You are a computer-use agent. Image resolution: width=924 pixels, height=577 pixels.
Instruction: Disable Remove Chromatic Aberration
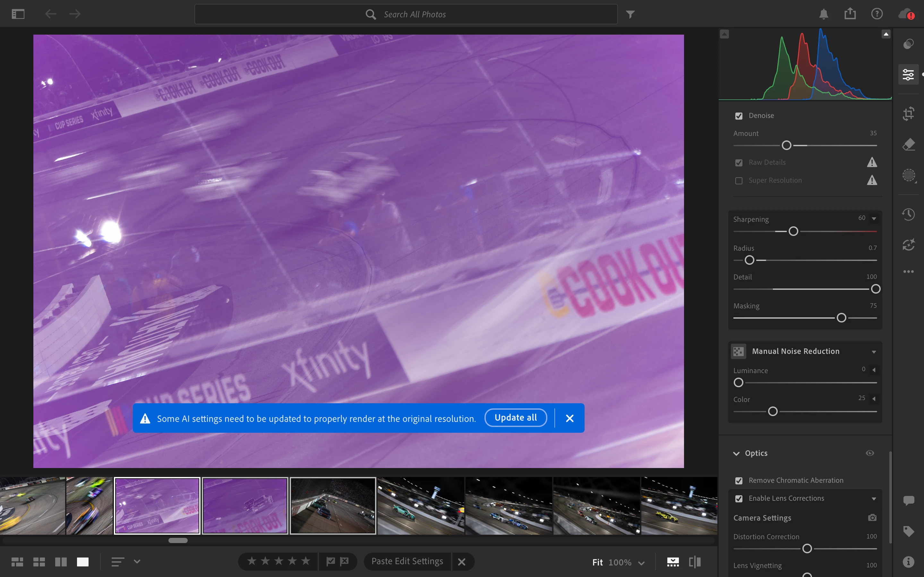(739, 481)
